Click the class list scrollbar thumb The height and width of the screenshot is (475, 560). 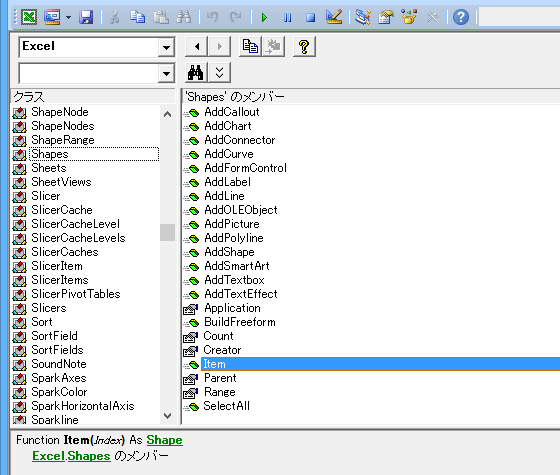tap(167, 232)
